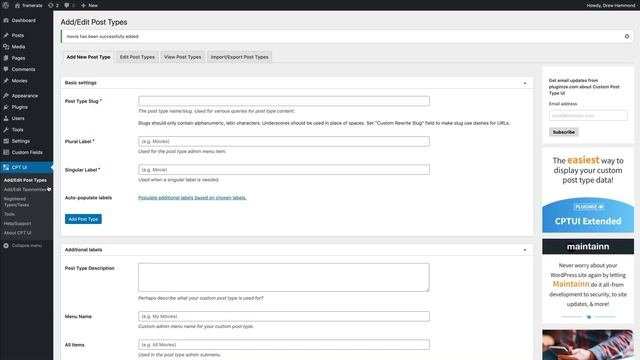Click the Posts pin icon
The width and height of the screenshot is (640, 360).
(x=6, y=36)
